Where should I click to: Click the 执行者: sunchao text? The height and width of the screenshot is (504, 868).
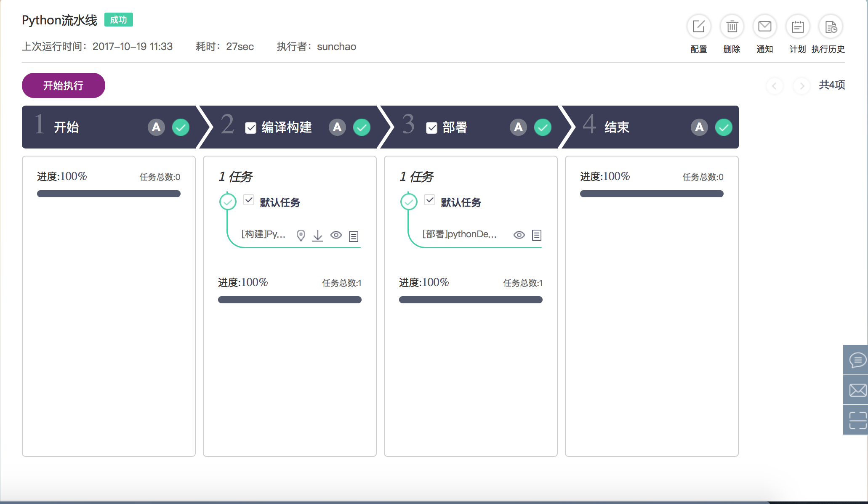point(317,47)
